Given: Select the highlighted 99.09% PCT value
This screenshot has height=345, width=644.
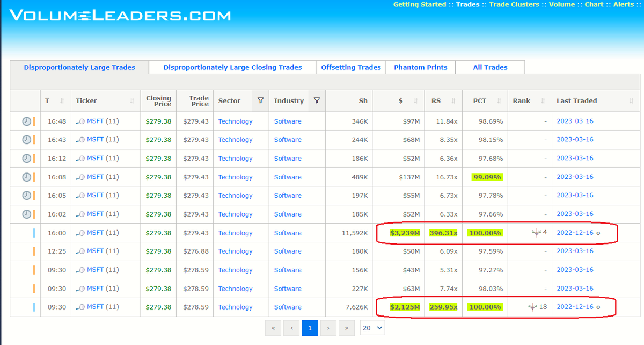Looking at the screenshot, I should pyautogui.click(x=487, y=177).
